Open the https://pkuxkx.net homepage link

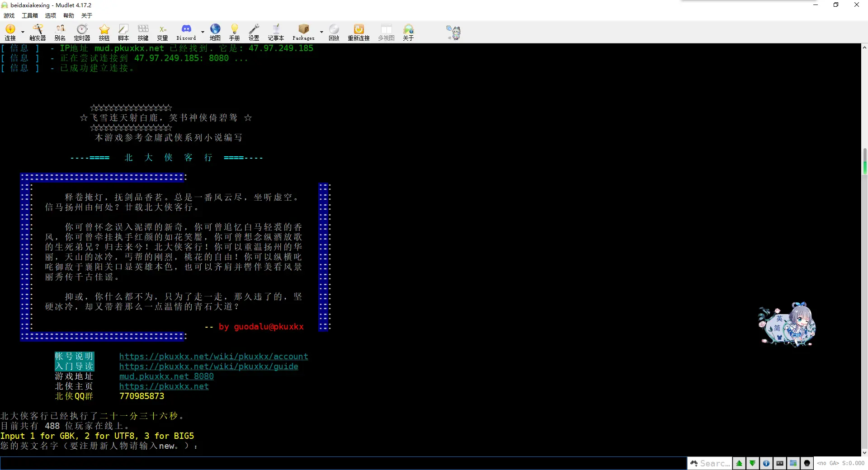tap(164, 386)
